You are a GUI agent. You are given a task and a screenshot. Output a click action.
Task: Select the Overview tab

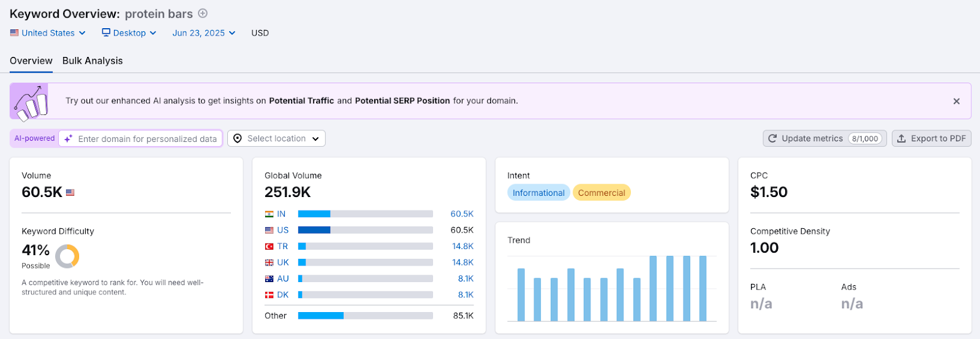(x=31, y=61)
